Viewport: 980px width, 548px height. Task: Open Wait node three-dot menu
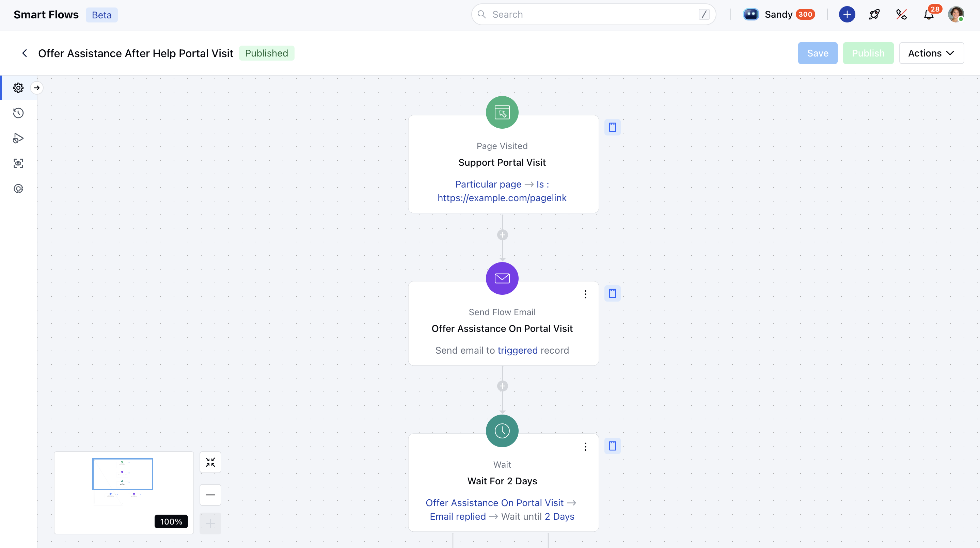click(x=585, y=447)
